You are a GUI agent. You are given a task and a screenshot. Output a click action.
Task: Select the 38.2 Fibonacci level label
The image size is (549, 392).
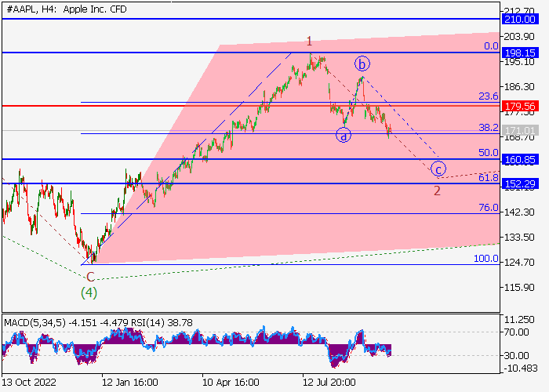[x=489, y=127]
